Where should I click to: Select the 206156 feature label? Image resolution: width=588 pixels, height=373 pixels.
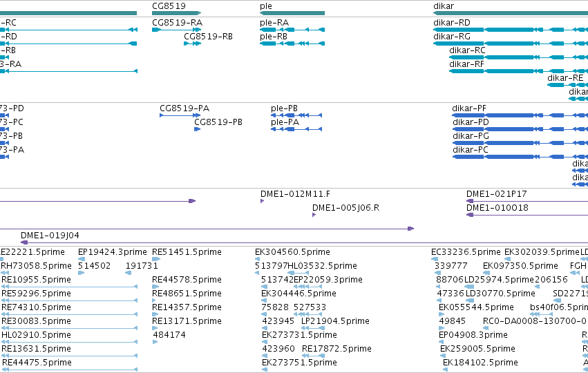551,280
